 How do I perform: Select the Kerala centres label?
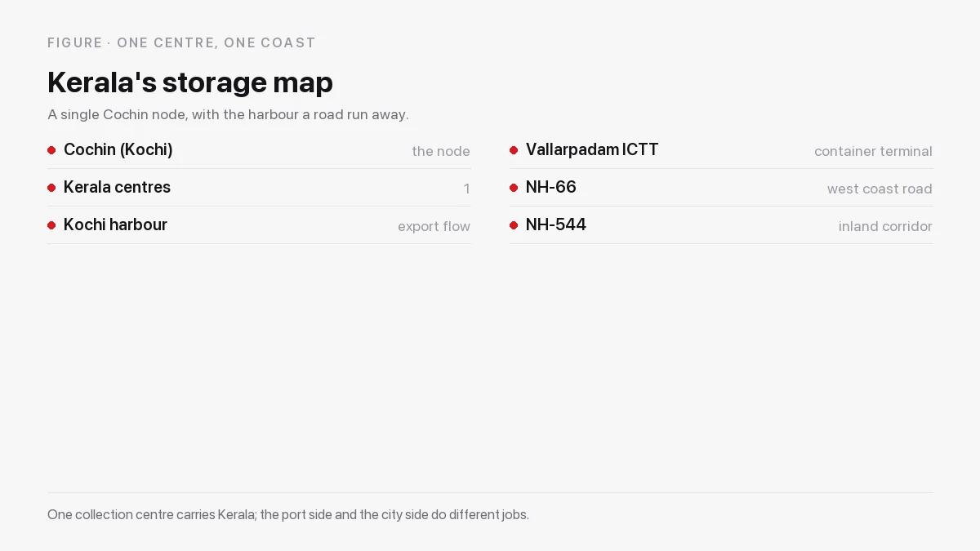coord(117,188)
